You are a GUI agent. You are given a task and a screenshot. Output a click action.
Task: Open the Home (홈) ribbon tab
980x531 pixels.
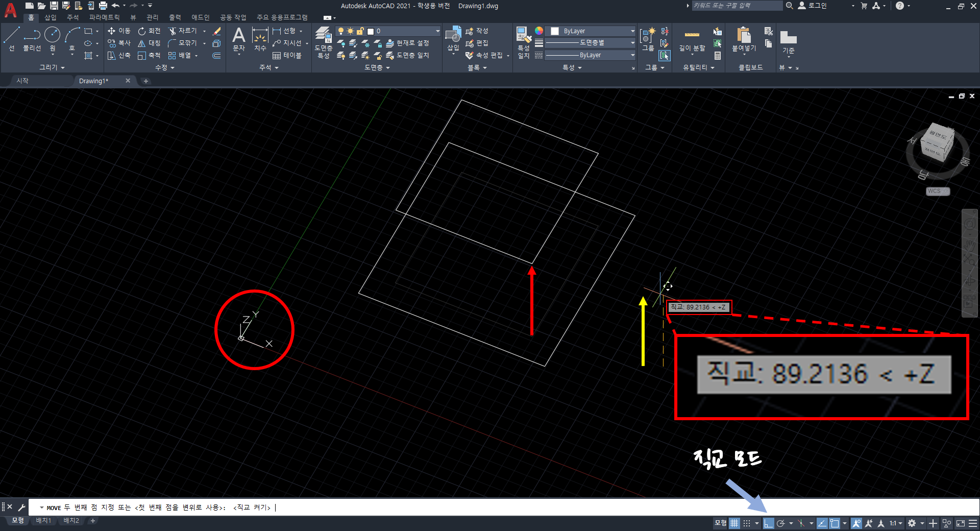tap(31, 17)
